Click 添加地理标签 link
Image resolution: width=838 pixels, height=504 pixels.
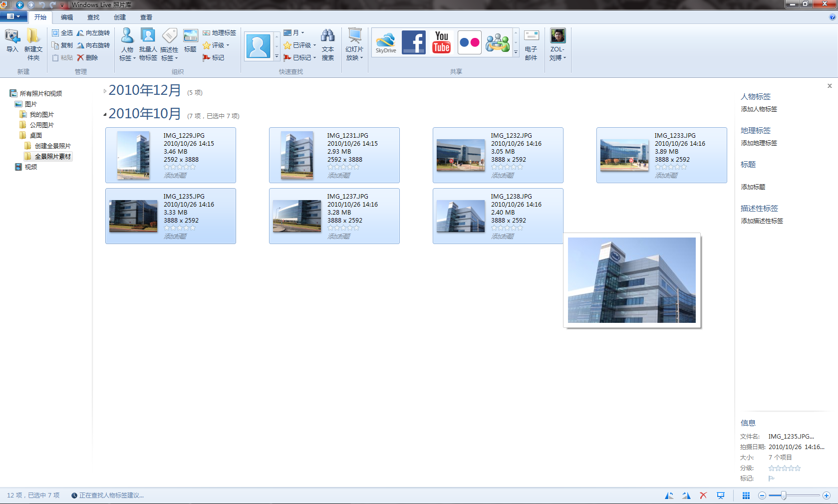[759, 143]
